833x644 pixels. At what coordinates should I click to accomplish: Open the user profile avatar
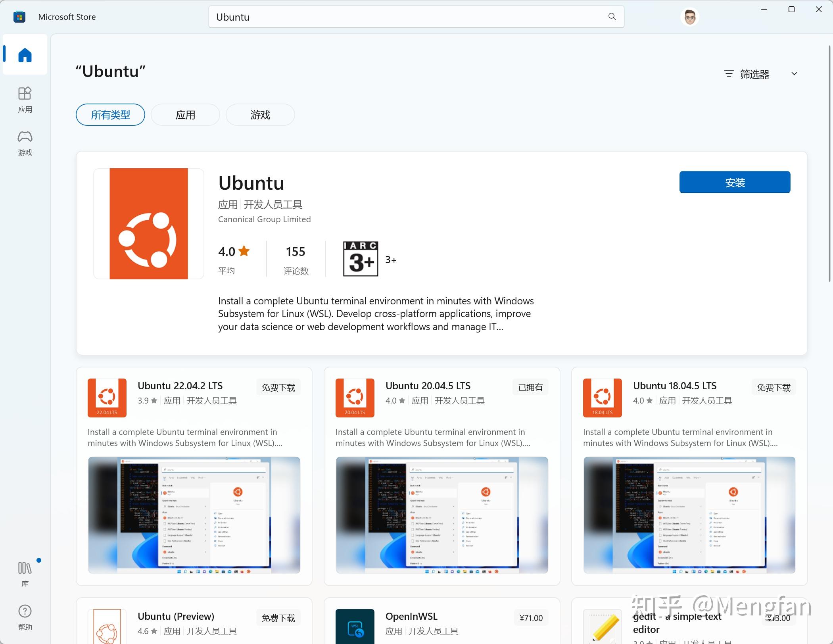[x=689, y=17]
